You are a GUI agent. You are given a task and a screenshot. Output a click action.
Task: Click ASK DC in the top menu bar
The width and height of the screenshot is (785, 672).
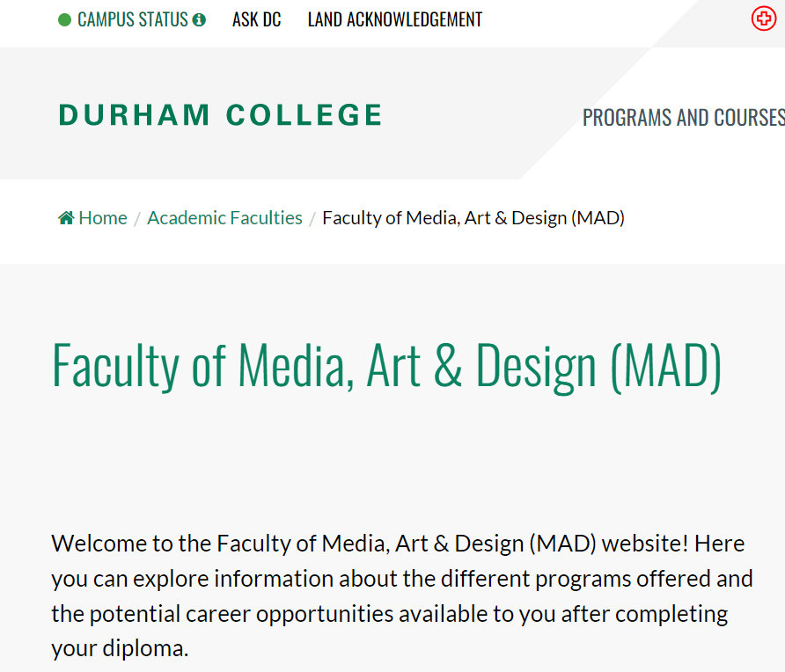(256, 18)
